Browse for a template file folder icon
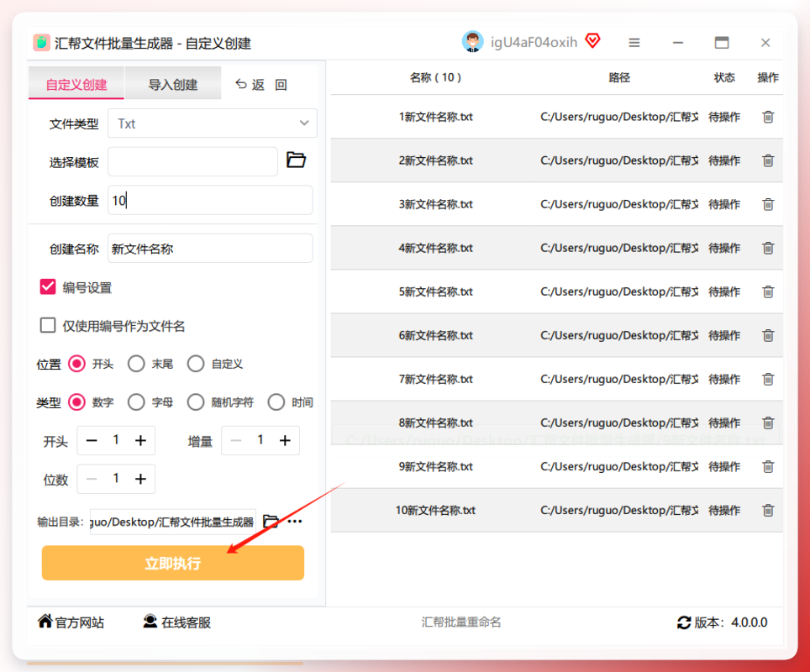The height and width of the screenshot is (672, 810). click(296, 160)
